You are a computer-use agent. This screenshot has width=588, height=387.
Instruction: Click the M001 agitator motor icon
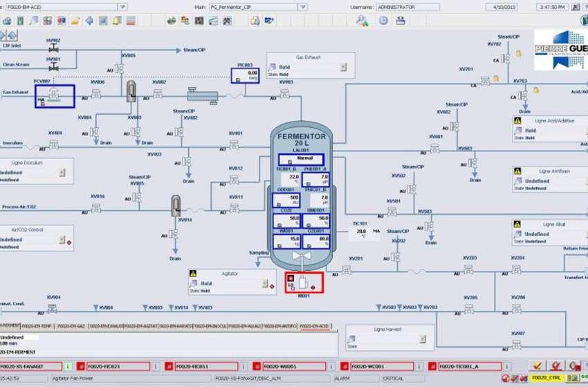(x=303, y=282)
